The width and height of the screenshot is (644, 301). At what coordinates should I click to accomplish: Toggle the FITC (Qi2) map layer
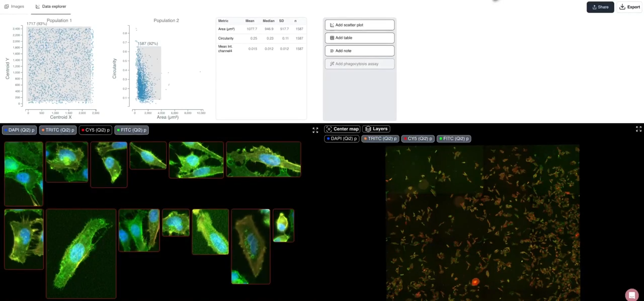pos(454,138)
